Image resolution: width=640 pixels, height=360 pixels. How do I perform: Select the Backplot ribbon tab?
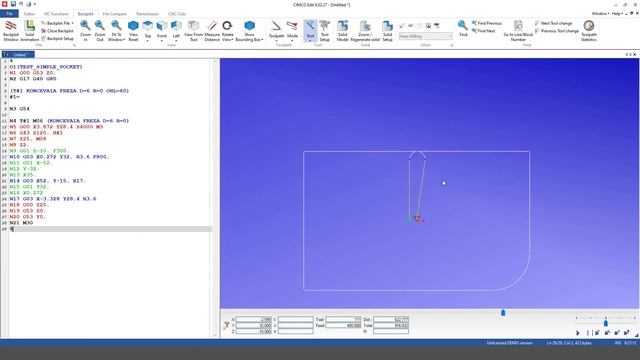coord(85,14)
